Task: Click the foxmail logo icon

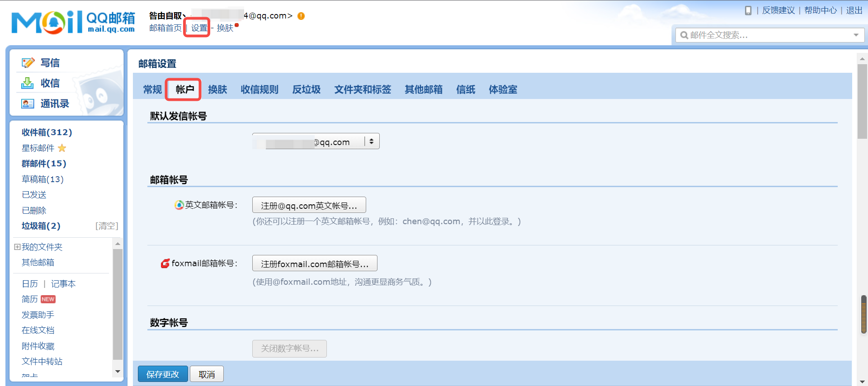Action: [x=165, y=263]
